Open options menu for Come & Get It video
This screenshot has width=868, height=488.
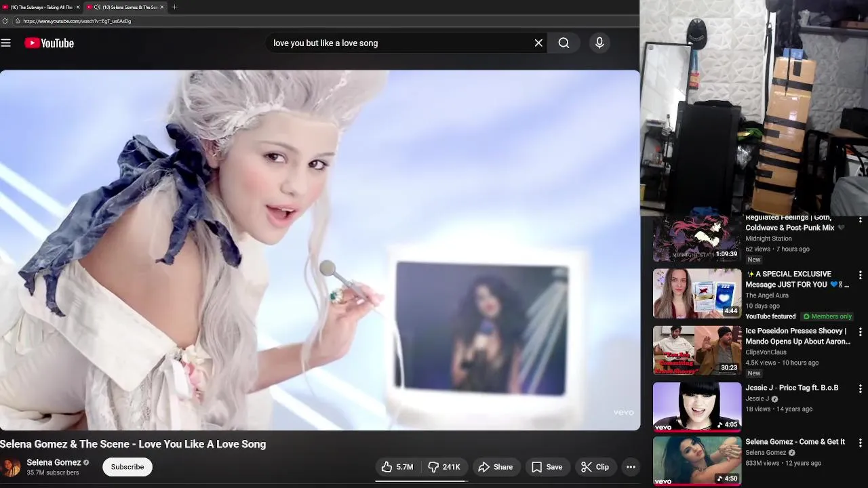pyautogui.click(x=860, y=443)
